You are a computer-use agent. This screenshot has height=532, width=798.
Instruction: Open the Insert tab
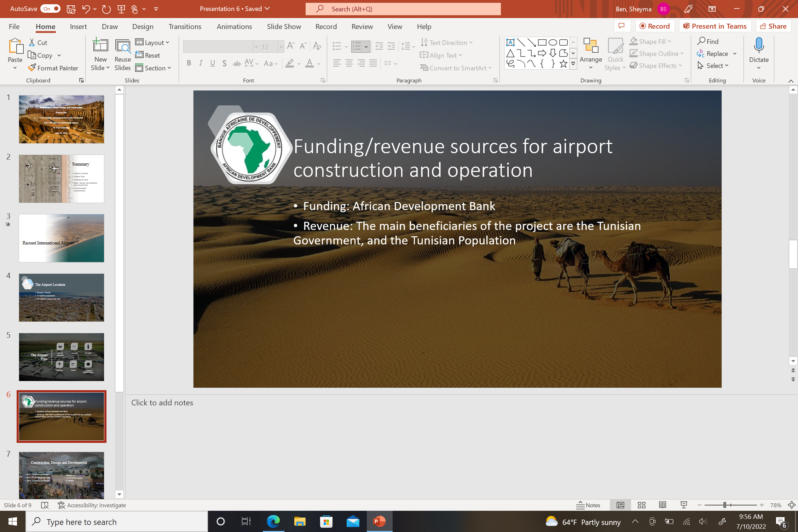coord(78,26)
